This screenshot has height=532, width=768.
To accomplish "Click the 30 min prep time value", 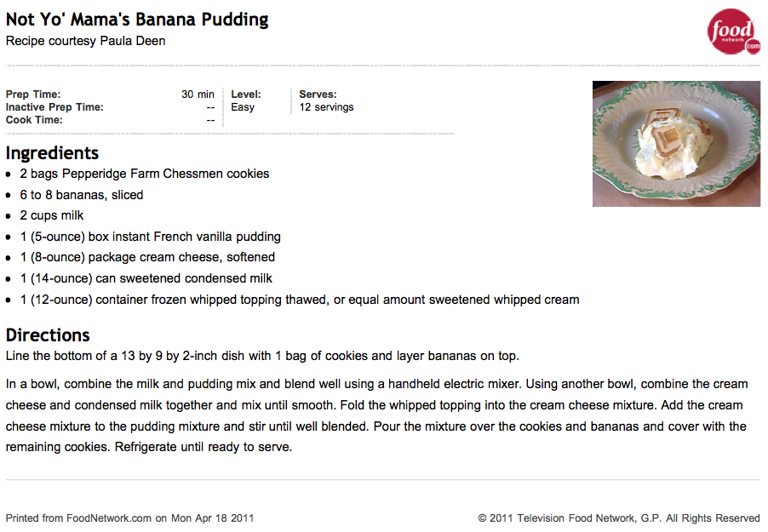I will (198, 94).
